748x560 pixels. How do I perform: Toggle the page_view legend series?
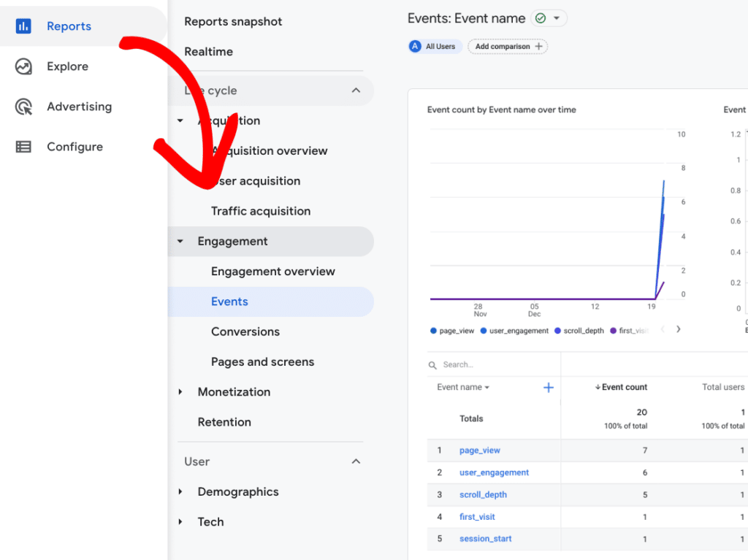pyautogui.click(x=453, y=331)
